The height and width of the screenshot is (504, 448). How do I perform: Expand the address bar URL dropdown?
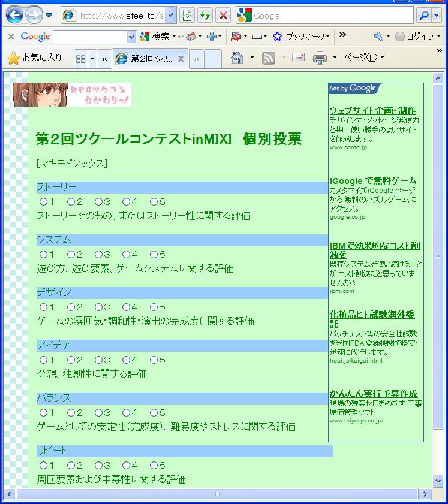click(170, 16)
